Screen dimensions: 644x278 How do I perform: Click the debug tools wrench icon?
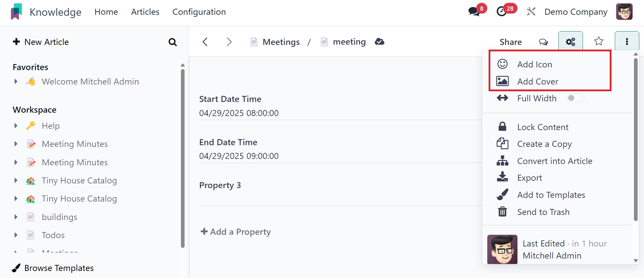click(531, 12)
